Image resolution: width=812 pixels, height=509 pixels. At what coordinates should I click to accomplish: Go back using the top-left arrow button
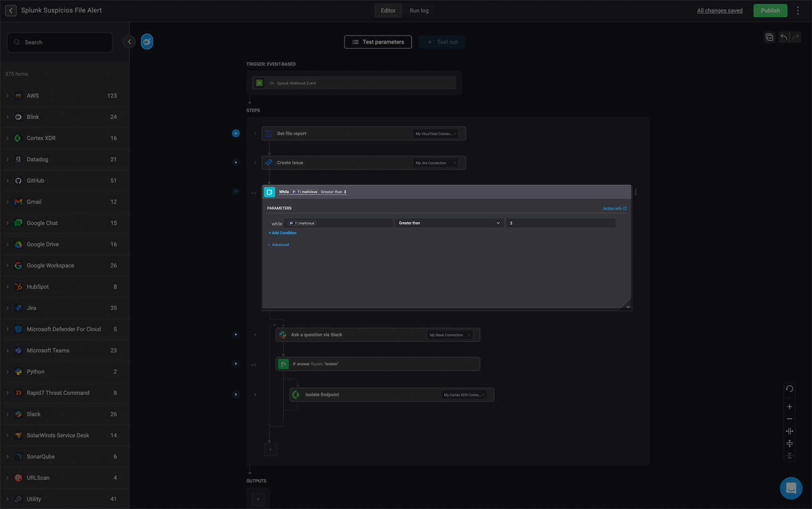pos(11,10)
